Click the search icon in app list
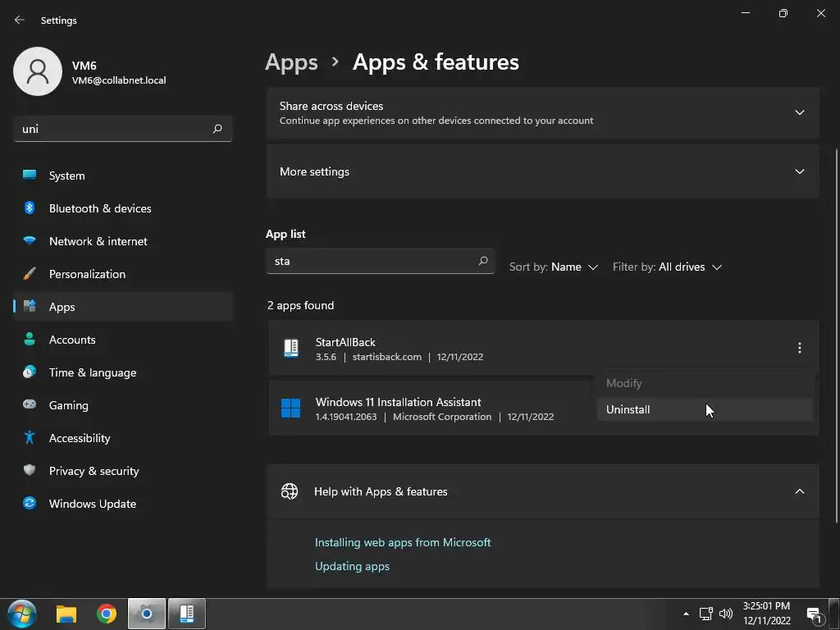This screenshot has width=840, height=630. [x=483, y=261]
